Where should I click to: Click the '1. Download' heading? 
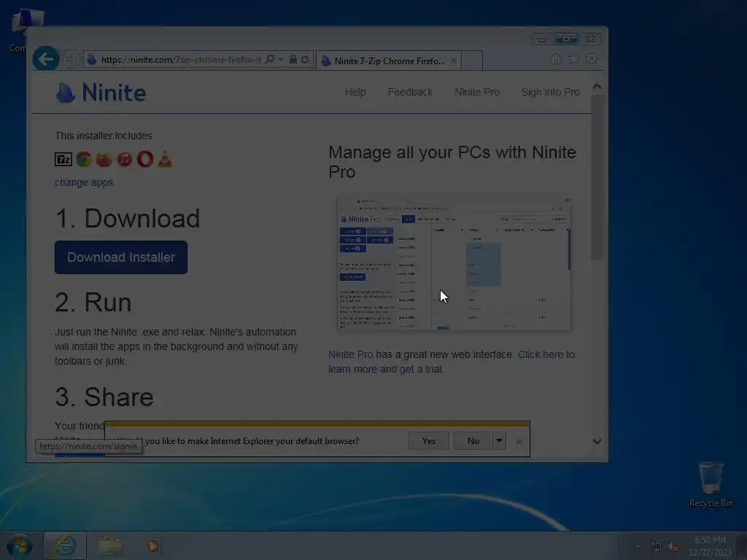coord(127,219)
